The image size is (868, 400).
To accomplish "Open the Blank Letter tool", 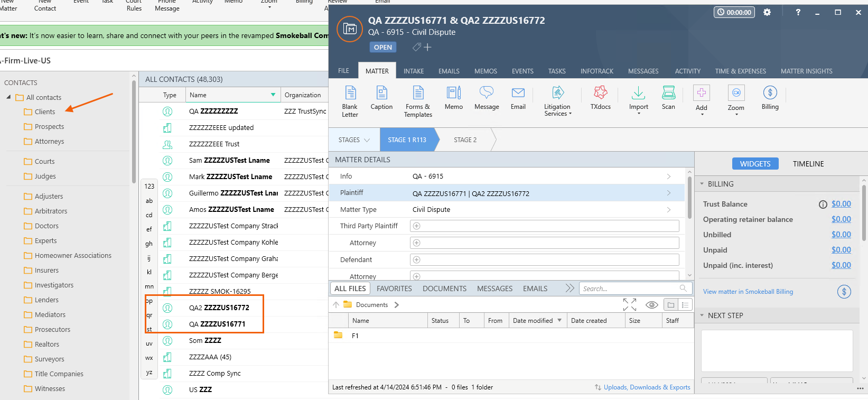I will coord(350,101).
